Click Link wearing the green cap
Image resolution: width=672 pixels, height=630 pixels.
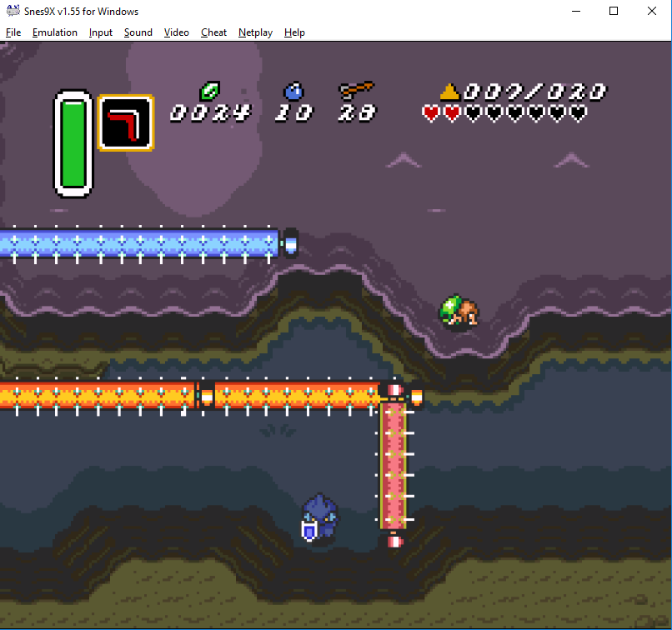459,312
